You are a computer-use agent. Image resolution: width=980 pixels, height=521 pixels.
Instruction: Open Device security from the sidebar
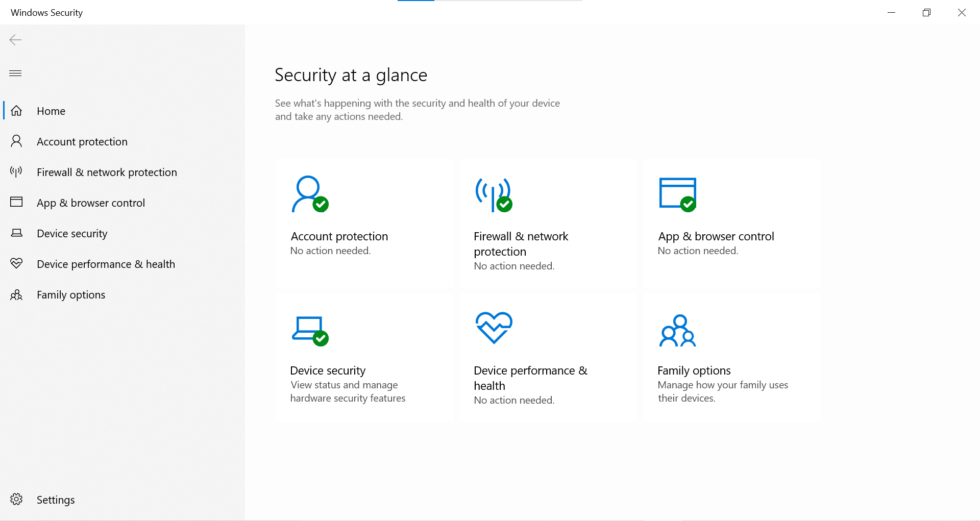122,233
